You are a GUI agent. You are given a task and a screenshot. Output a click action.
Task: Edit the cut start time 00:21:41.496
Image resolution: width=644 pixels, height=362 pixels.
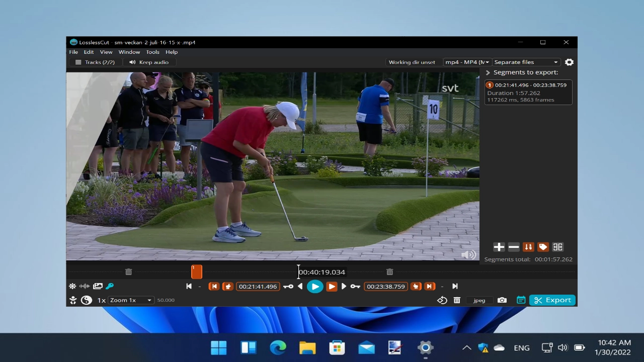point(258,287)
